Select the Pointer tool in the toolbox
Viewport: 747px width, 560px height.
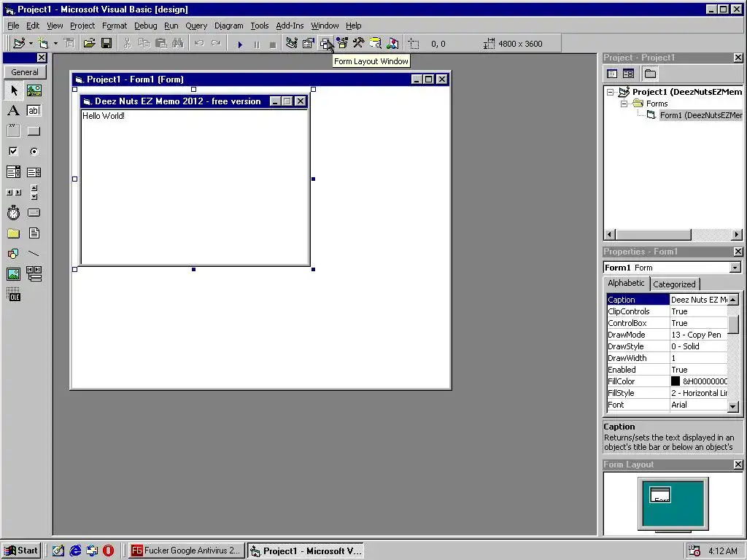(13, 90)
